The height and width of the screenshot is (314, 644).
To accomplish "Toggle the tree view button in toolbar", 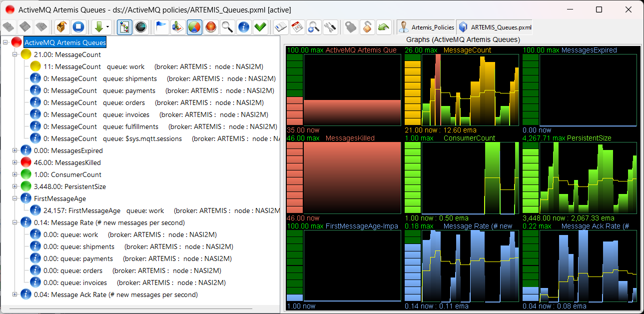I will (x=124, y=27).
